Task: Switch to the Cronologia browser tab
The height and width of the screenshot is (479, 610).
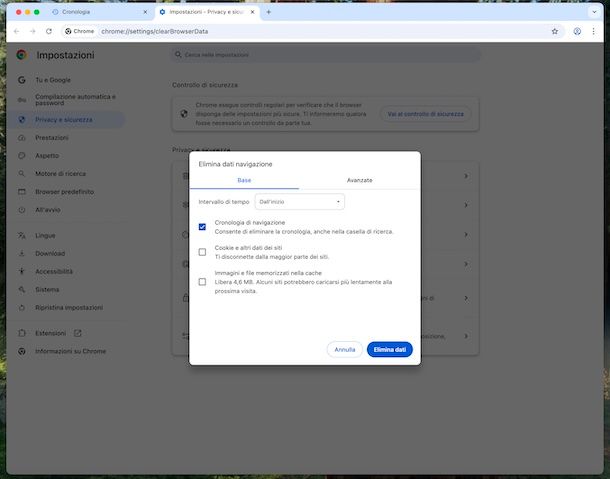Action: (90, 12)
